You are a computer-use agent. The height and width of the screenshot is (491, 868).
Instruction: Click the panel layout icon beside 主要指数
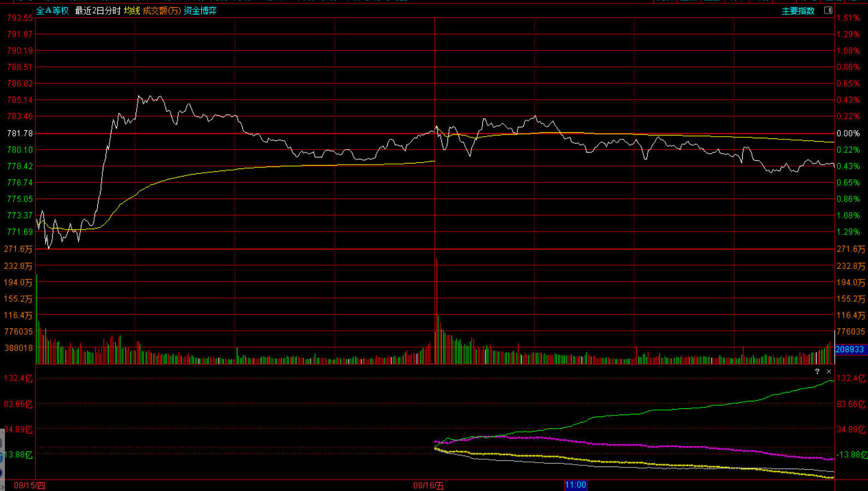pyautogui.click(x=828, y=10)
